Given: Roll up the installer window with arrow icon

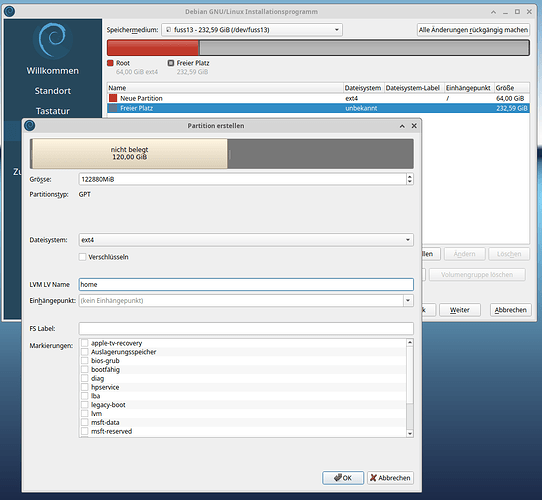Looking at the screenshot, I should click(x=493, y=12).
